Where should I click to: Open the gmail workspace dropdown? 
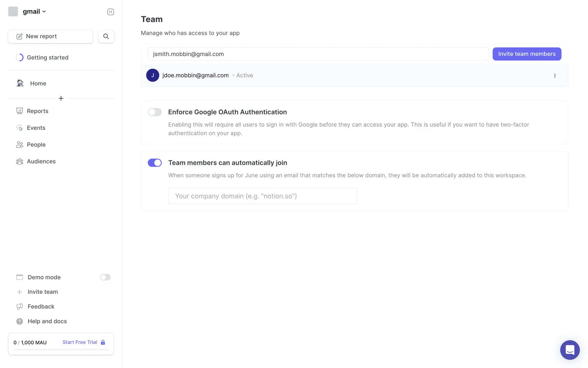pos(34,12)
